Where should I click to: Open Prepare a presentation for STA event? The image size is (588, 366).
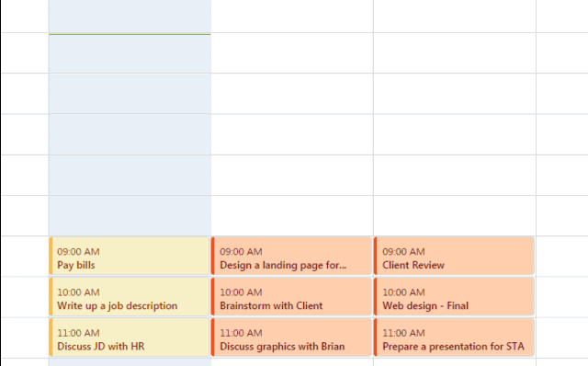(454, 337)
